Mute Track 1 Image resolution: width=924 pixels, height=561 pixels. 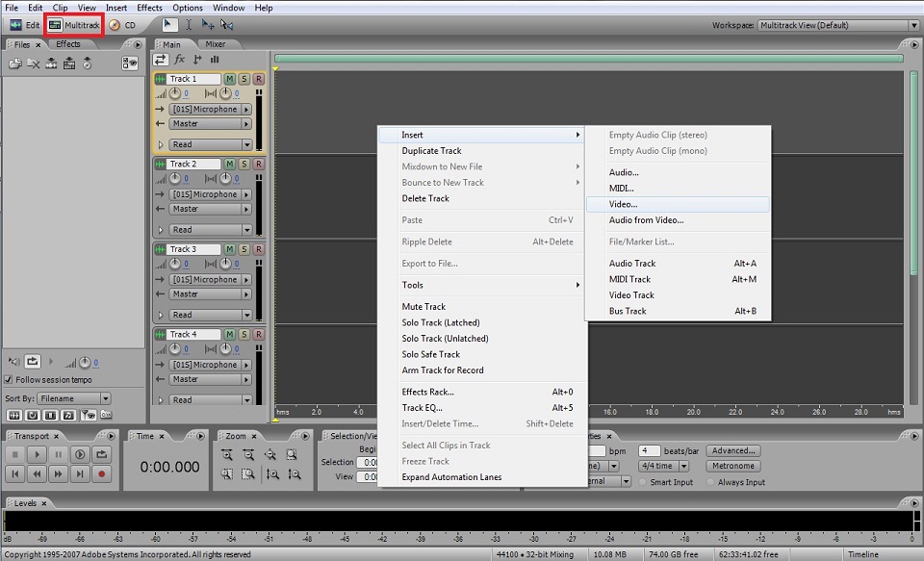click(230, 79)
